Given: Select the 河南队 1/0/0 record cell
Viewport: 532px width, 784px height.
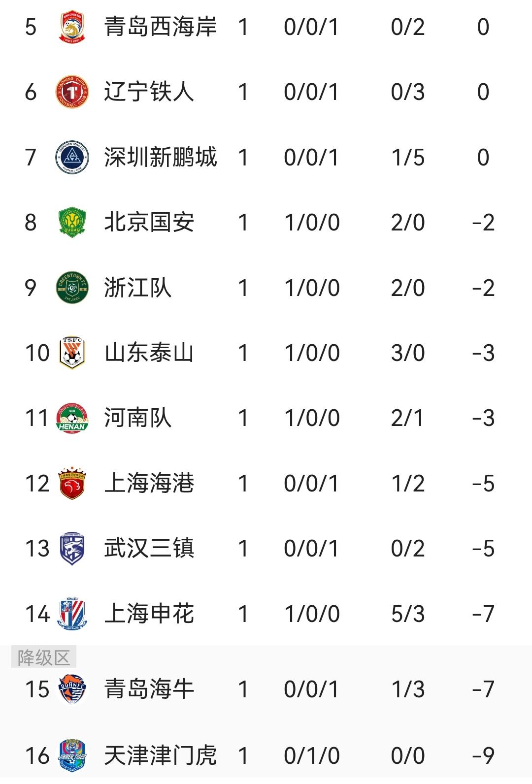Looking at the screenshot, I should click(x=312, y=418).
